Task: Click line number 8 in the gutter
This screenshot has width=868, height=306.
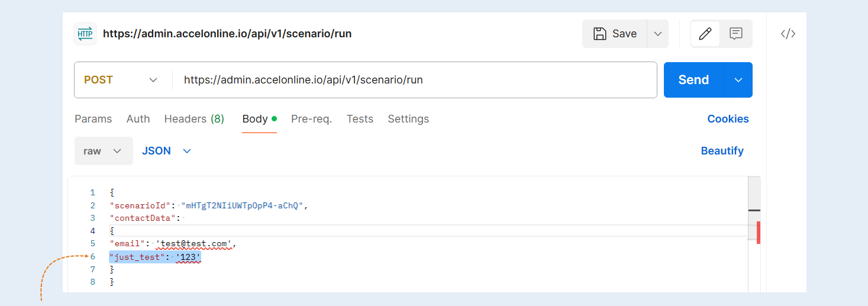Action: 92,282
